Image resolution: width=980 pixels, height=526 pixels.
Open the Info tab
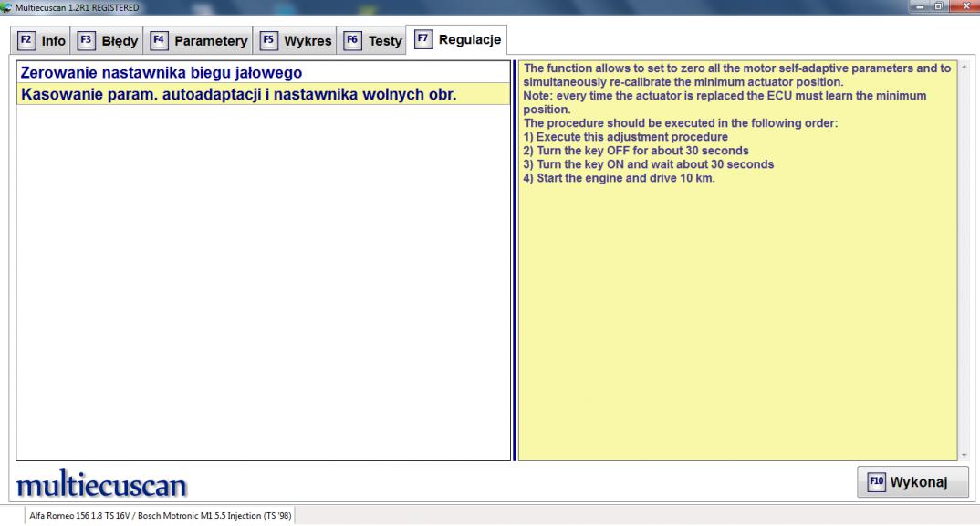pos(41,41)
